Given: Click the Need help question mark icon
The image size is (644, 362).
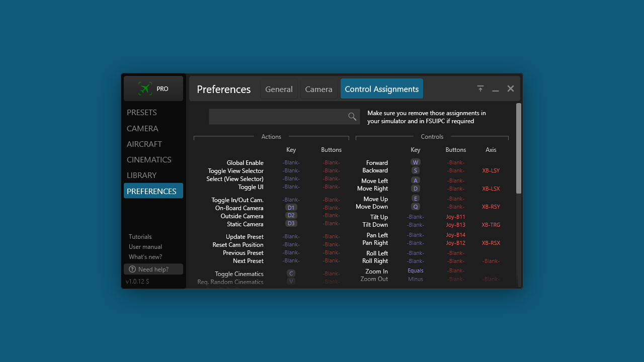Looking at the screenshot, I should (132, 269).
